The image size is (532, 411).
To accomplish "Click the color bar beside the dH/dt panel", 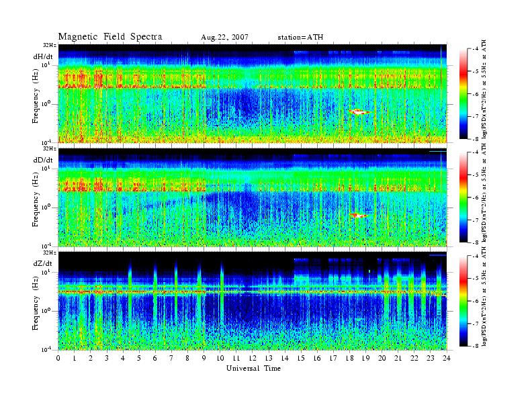I will pyautogui.click(x=463, y=94).
